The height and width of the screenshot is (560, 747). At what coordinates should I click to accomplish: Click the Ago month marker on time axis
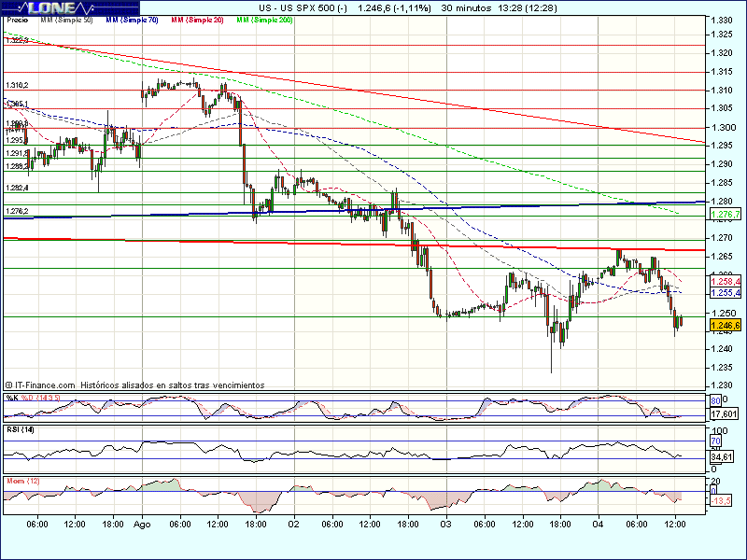click(x=142, y=525)
